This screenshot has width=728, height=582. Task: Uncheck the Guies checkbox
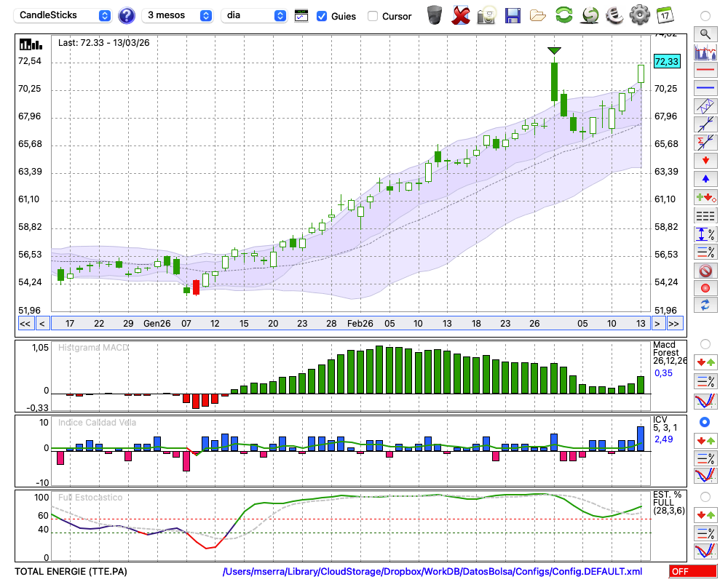click(322, 15)
